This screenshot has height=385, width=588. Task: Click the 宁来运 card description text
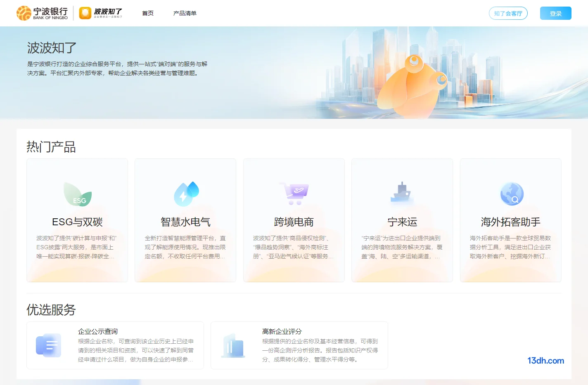tap(402, 247)
